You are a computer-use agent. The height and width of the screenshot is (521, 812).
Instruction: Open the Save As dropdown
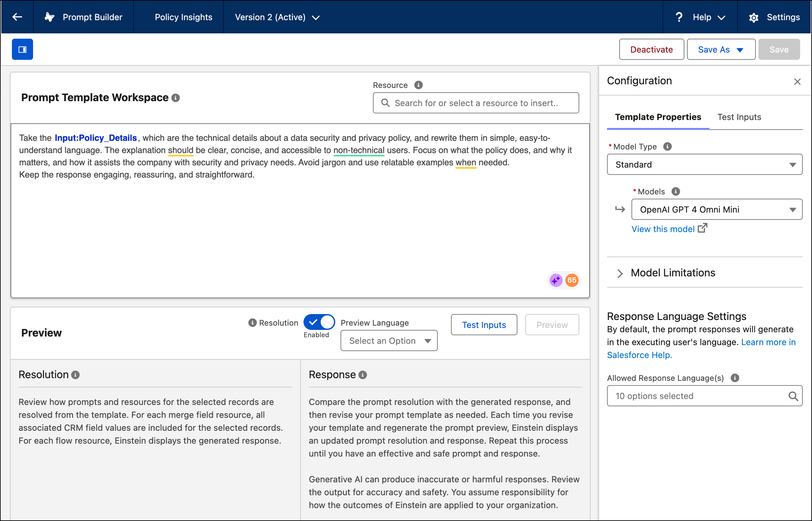pos(721,49)
